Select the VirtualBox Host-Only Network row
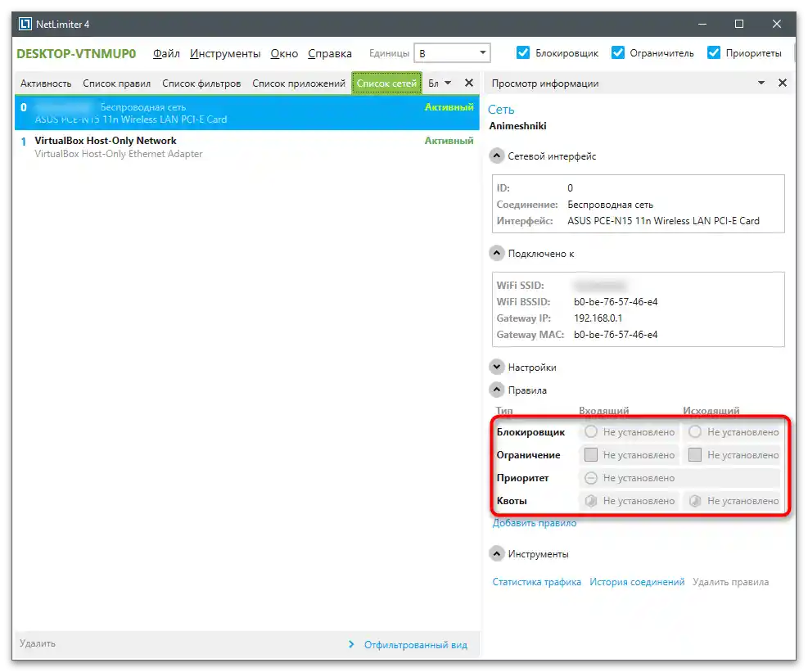The image size is (808, 672). [x=247, y=147]
